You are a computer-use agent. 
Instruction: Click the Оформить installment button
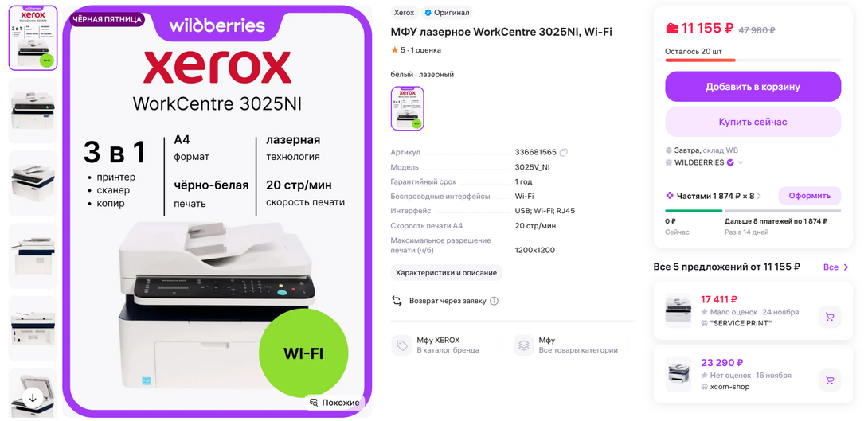809,196
